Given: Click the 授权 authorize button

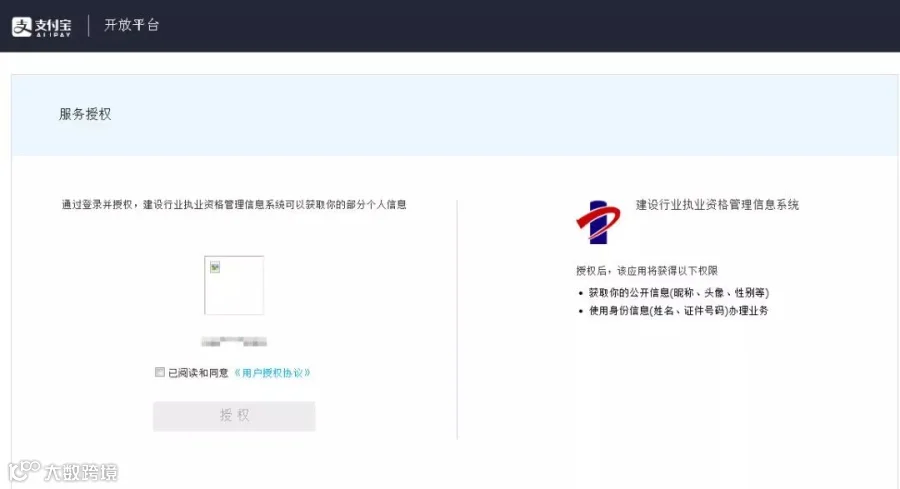Looking at the screenshot, I should coord(234,416).
